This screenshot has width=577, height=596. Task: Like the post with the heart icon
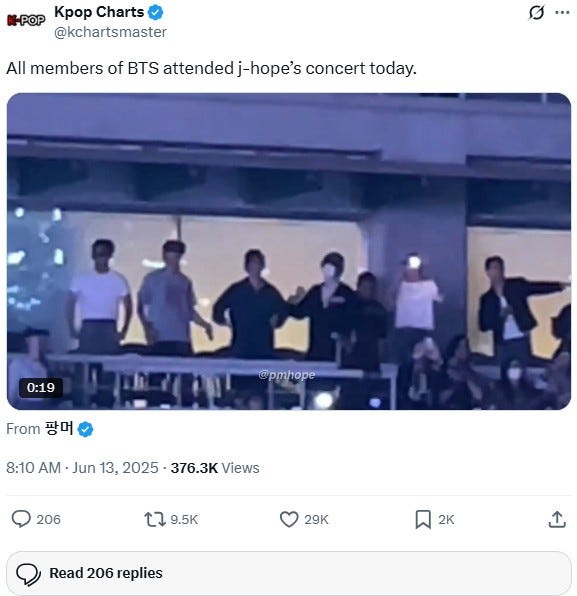click(289, 519)
